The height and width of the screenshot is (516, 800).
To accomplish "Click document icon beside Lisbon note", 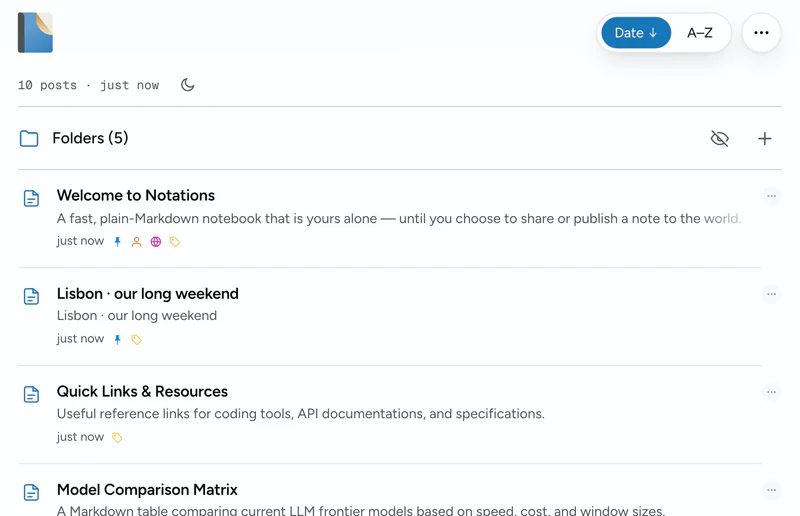I will [x=31, y=296].
